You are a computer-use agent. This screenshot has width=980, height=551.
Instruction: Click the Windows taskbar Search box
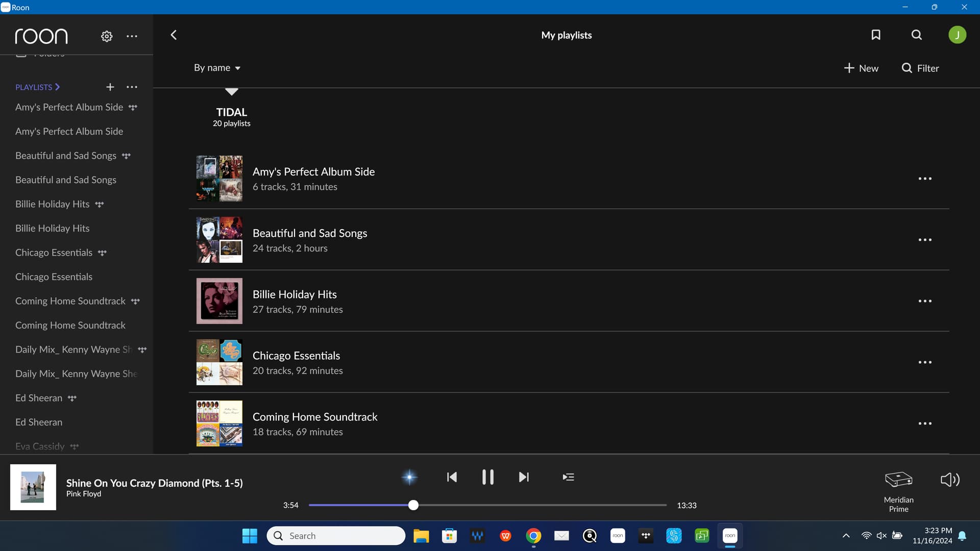click(336, 536)
